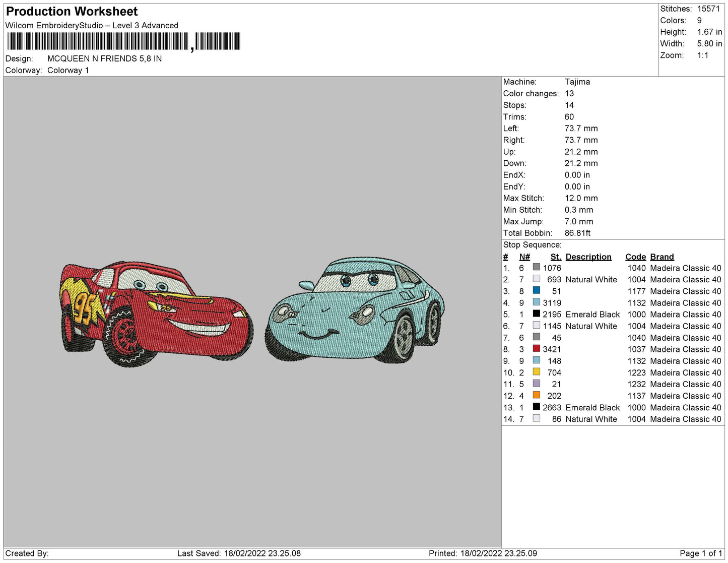Click the Code column header

coord(635,257)
